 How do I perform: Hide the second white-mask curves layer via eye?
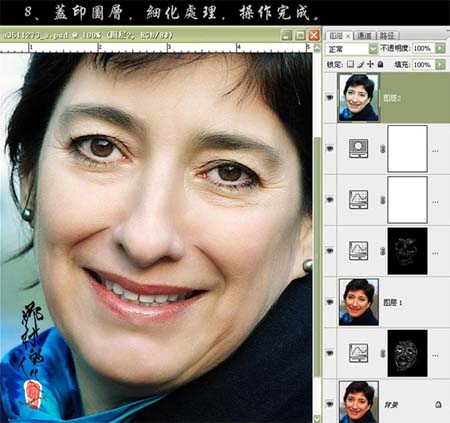tap(330, 200)
